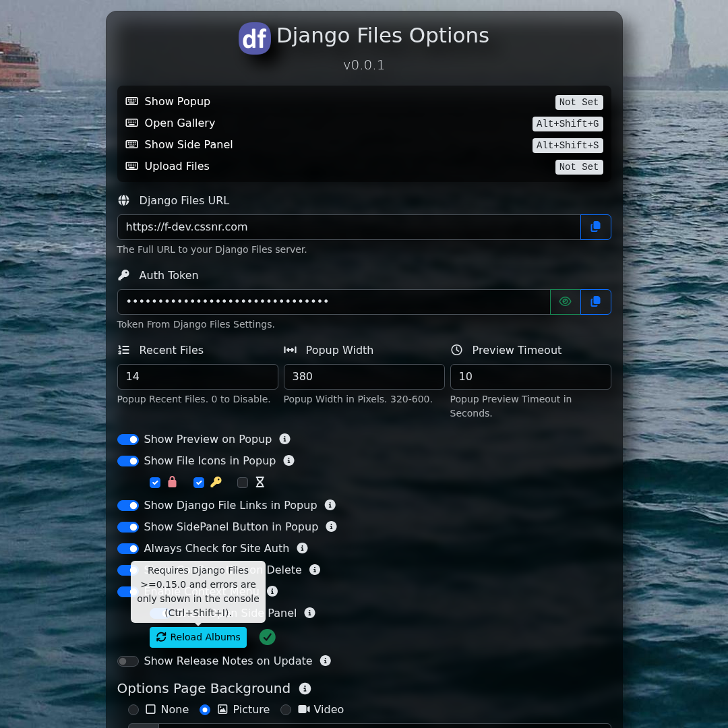The height and width of the screenshot is (728, 728).
Task: Reveal the Auth Token with eye icon
Action: (565, 302)
